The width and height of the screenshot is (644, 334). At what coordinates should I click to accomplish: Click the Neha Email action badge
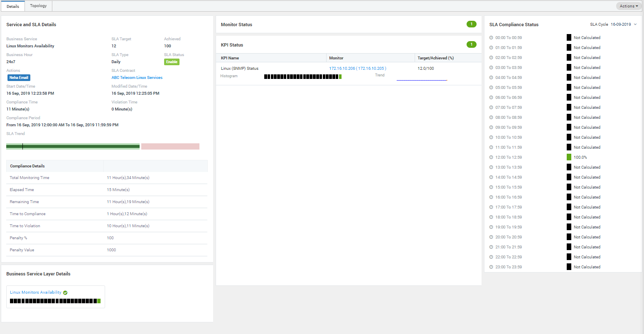19,78
